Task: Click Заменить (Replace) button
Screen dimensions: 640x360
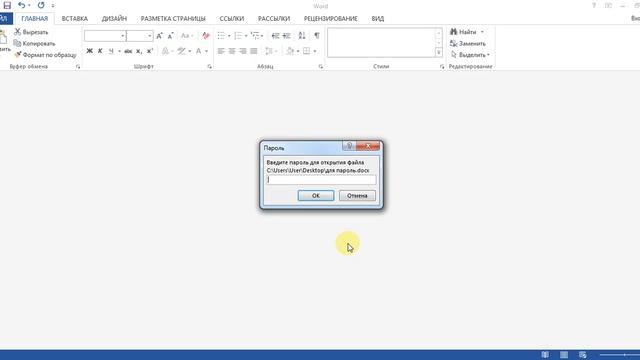Action: (468, 43)
